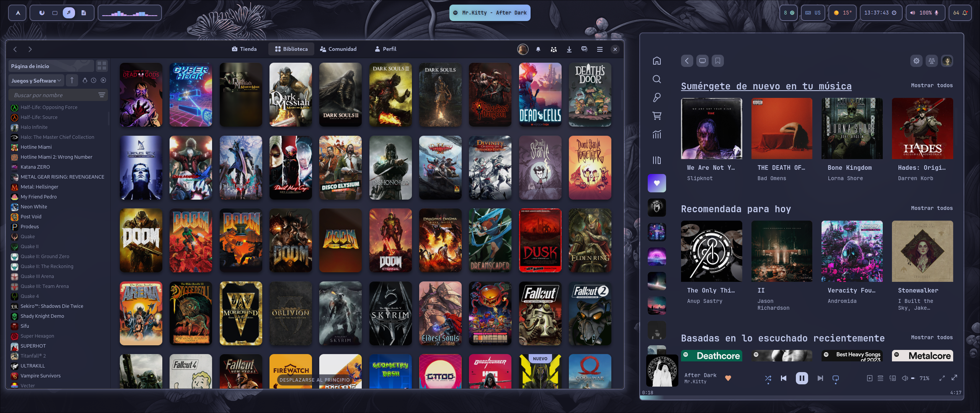Viewport: 980px width, 413px height.
Task: Open Steam downloads icon
Action: [x=569, y=49]
